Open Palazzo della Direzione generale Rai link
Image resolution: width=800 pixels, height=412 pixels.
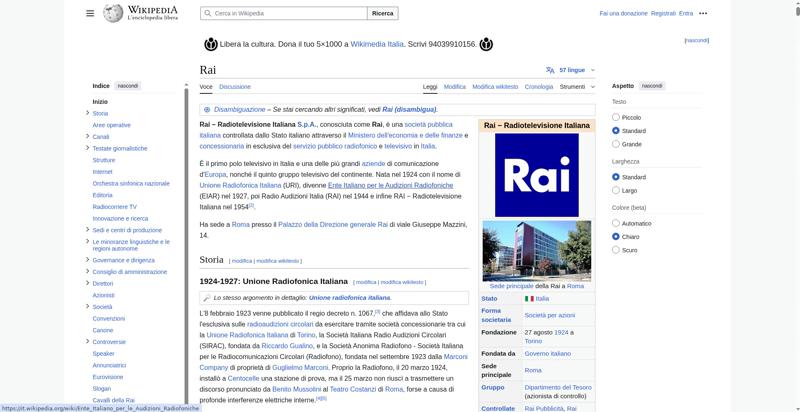[333, 224]
